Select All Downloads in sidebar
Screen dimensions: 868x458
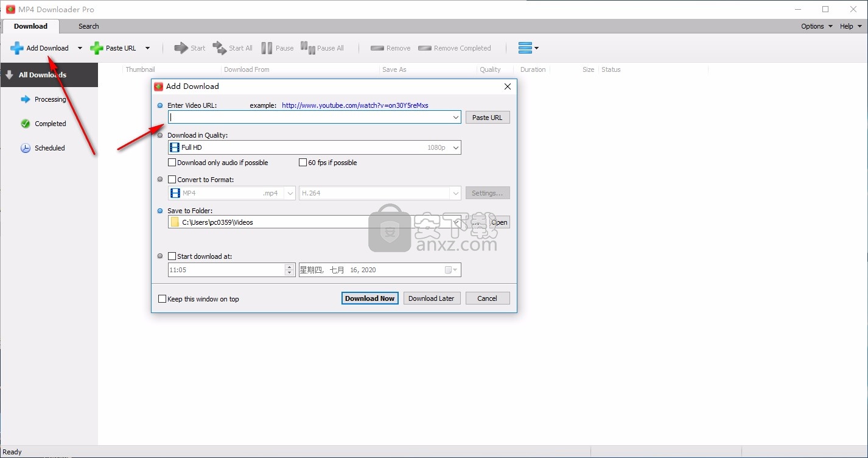pyautogui.click(x=49, y=75)
